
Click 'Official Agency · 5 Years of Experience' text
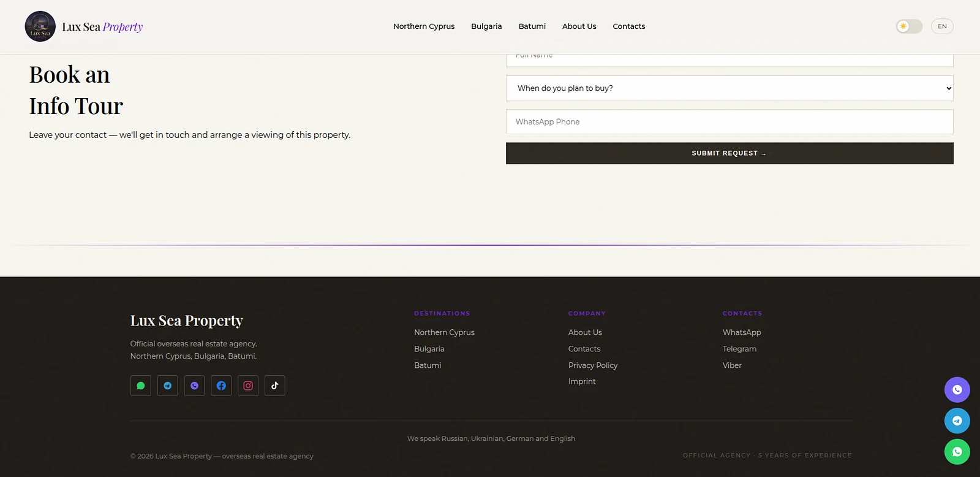767,456
